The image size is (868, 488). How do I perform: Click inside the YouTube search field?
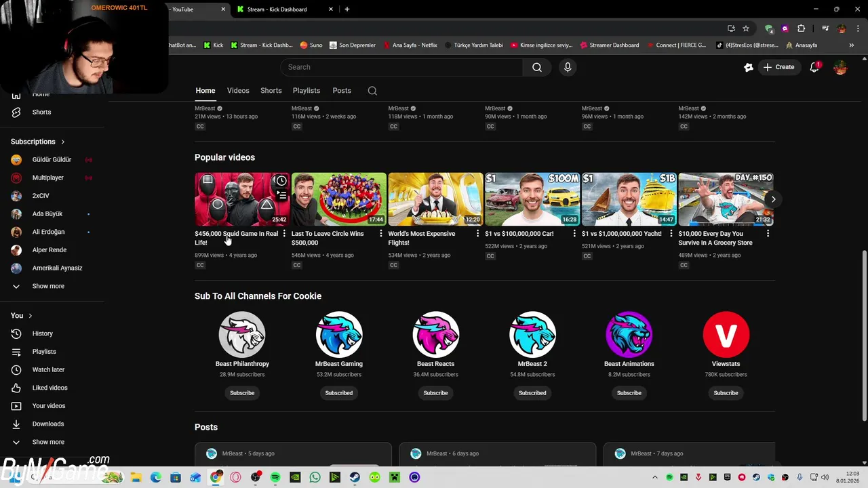(x=401, y=67)
